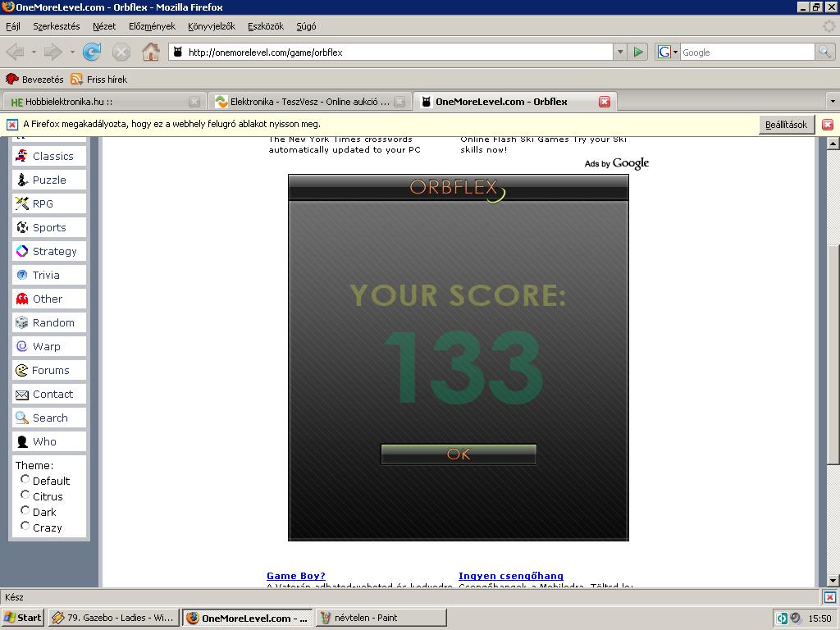
Task: Select the Dark theme radio button
Action: tap(25, 510)
